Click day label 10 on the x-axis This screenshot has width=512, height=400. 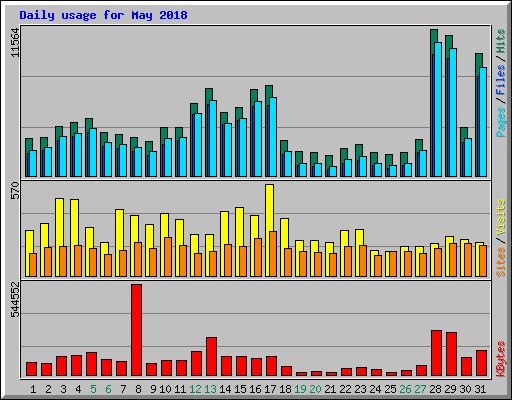[x=165, y=389]
